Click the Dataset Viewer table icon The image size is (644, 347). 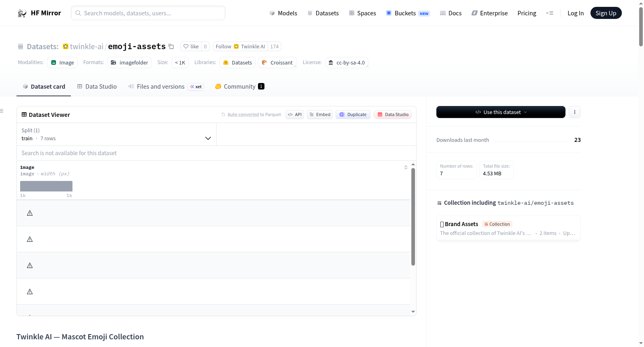24,114
